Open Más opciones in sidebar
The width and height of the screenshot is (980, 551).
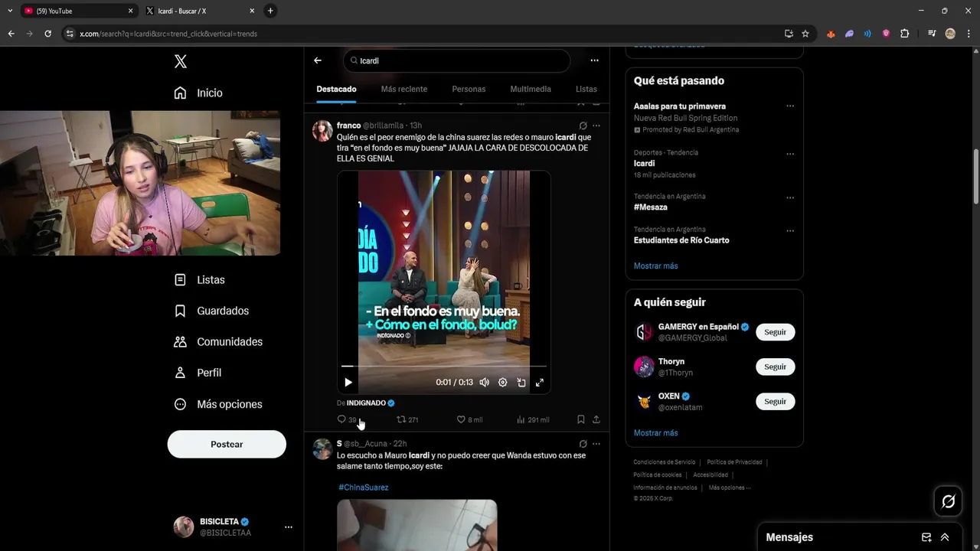coord(218,404)
